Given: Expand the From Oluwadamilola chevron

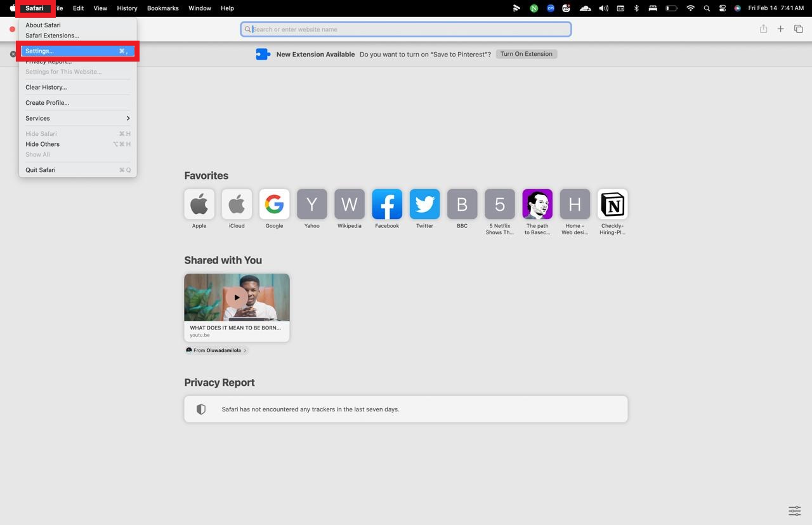Looking at the screenshot, I should pos(245,350).
